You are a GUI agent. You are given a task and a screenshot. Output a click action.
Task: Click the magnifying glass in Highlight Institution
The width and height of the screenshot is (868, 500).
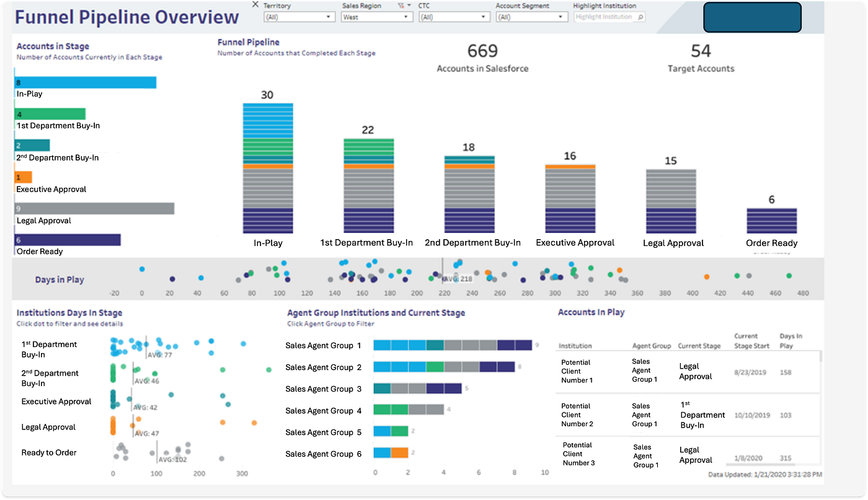click(640, 17)
